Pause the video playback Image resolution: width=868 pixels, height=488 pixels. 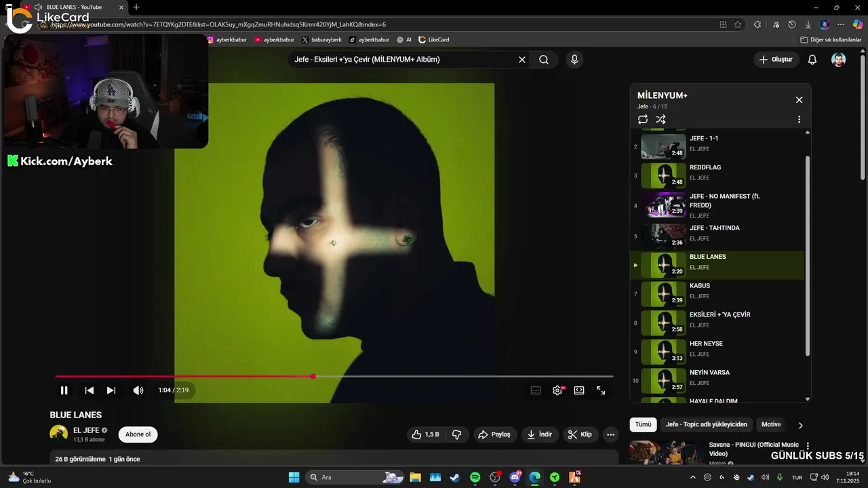tap(64, 390)
